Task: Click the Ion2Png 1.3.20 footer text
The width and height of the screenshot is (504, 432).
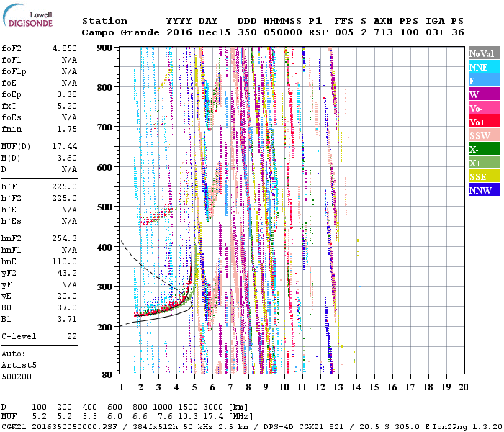Action: [x=467, y=426]
